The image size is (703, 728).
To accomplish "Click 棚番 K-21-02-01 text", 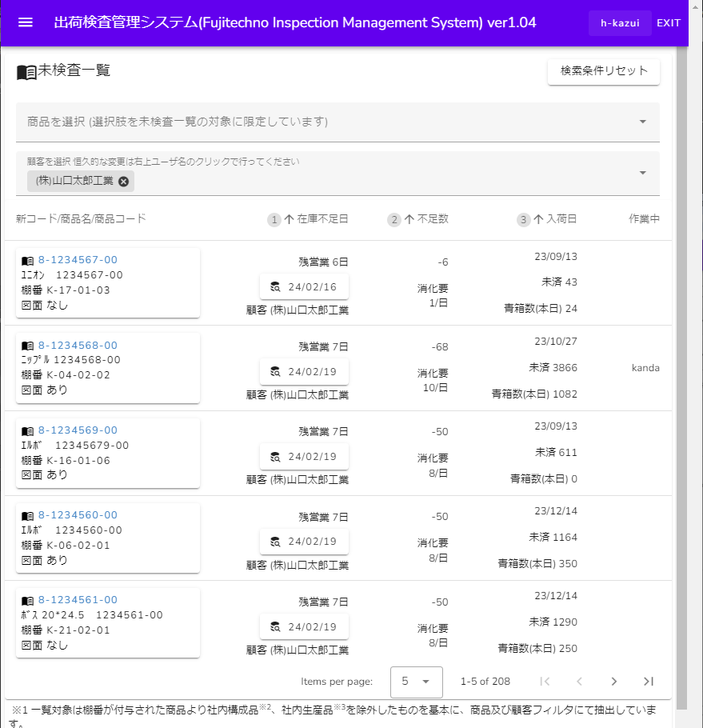I will [66, 630].
